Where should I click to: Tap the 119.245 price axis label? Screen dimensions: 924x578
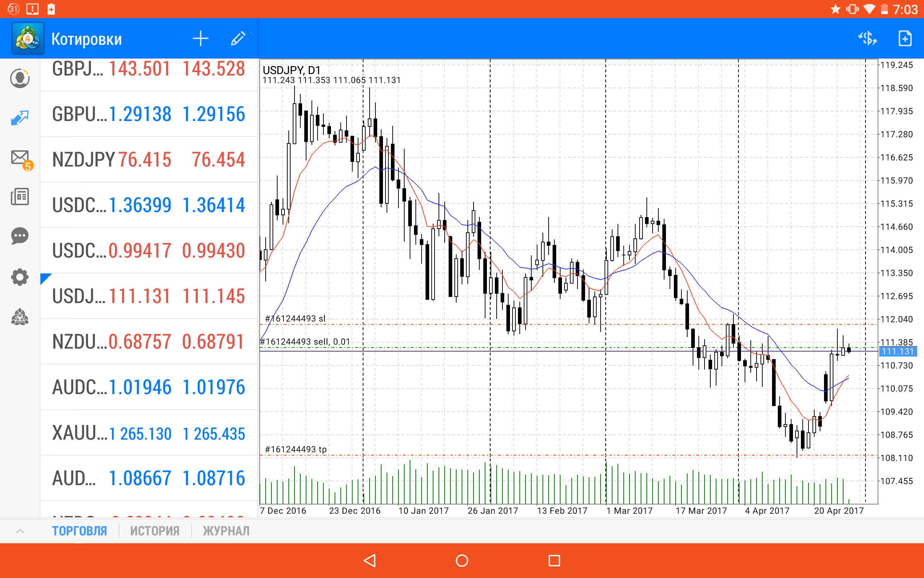(897, 65)
